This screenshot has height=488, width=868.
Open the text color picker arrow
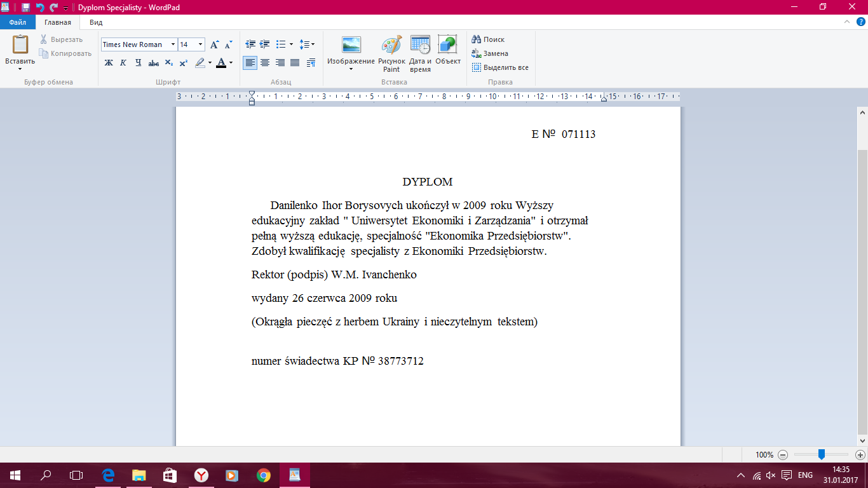point(231,63)
